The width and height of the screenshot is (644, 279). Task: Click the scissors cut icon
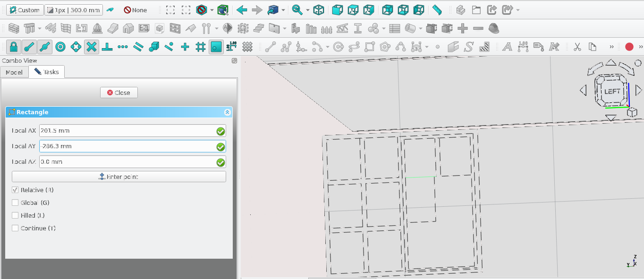pos(577,47)
